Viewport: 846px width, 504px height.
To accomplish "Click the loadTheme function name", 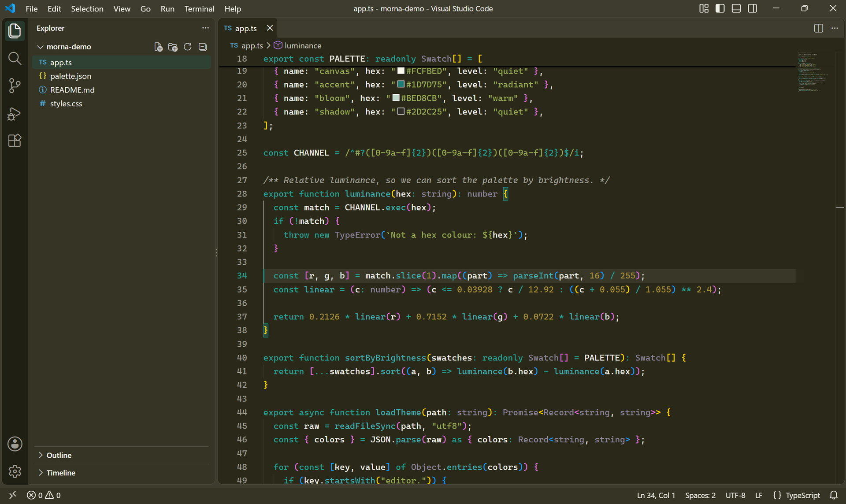I will [398, 412].
